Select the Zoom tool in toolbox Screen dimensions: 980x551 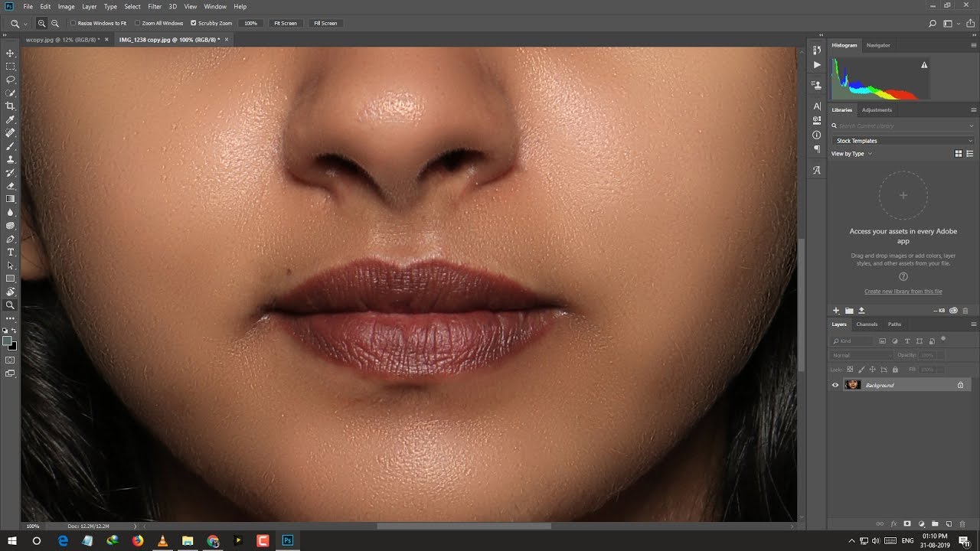[11, 305]
